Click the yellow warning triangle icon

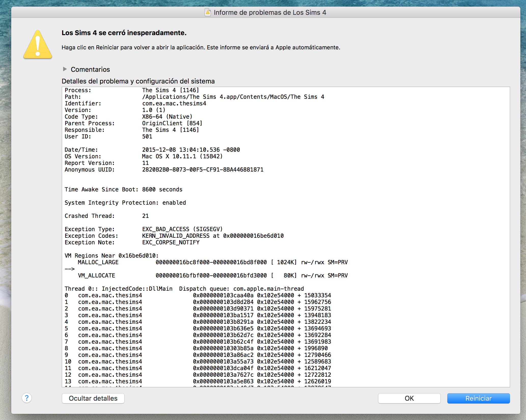pyautogui.click(x=38, y=44)
